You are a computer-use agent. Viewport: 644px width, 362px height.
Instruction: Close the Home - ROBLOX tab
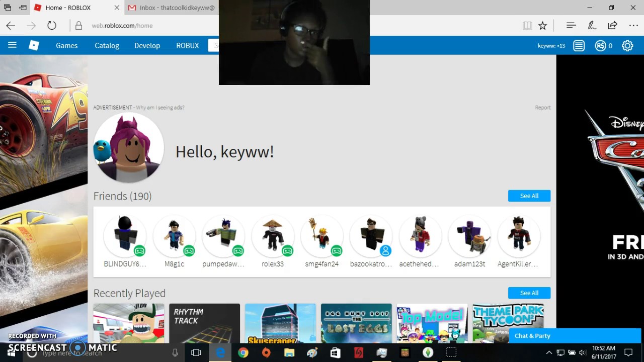point(117,8)
